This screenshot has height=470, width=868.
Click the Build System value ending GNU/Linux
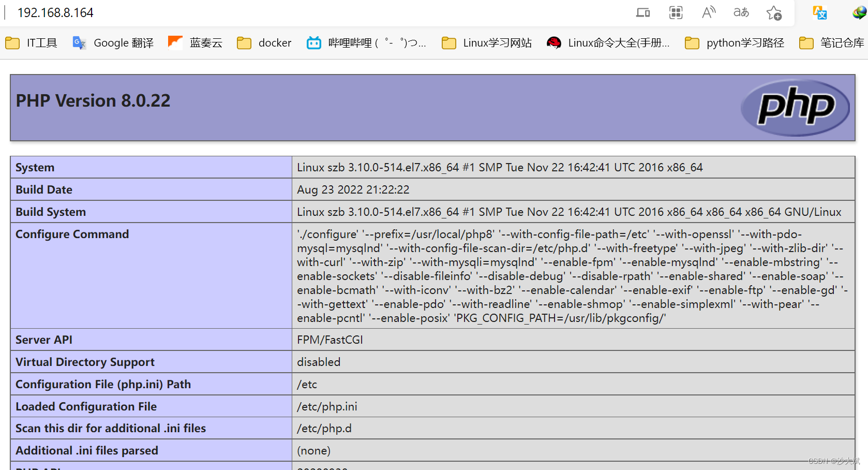tap(569, 212)
